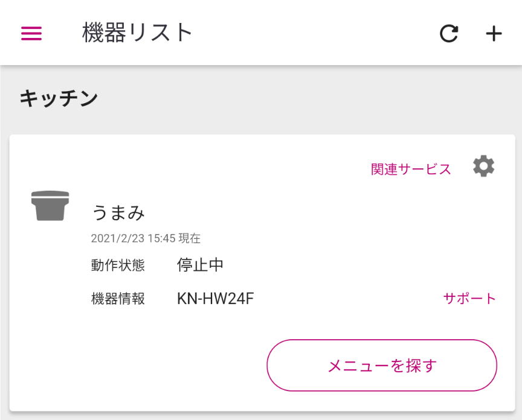Screen dimensions: 522x420
Task: Click the 機器情報 label
Action: click(118, 298)
